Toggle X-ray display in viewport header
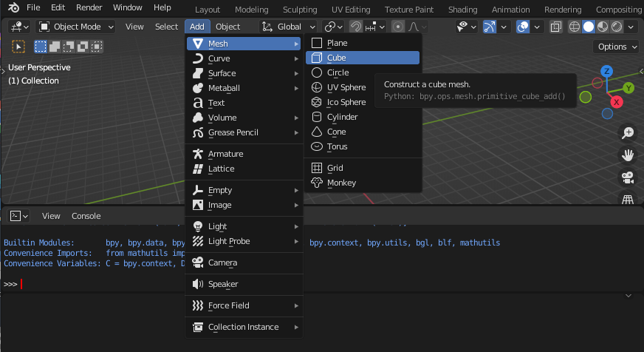Viewport: 644px width, 352px height. click(555, 27)
